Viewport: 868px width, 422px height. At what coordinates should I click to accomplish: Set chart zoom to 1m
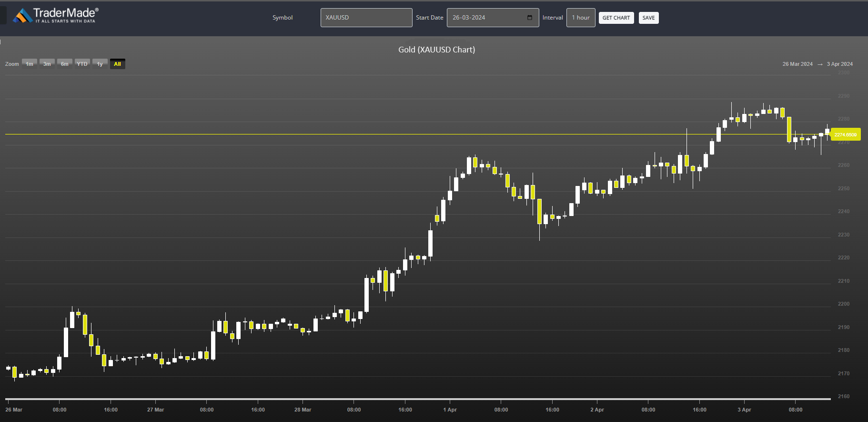30,64
